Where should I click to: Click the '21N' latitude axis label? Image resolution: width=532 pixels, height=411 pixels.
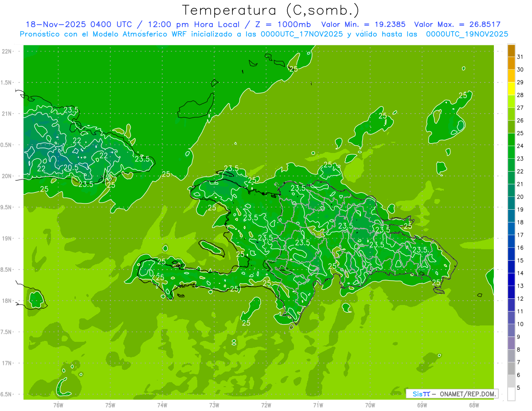coord(6,114)
